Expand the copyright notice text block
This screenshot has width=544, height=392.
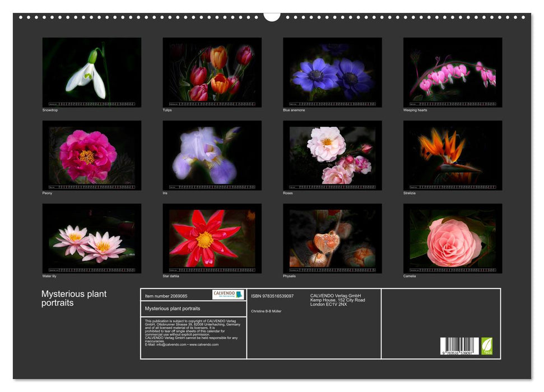tap(193, 333)
